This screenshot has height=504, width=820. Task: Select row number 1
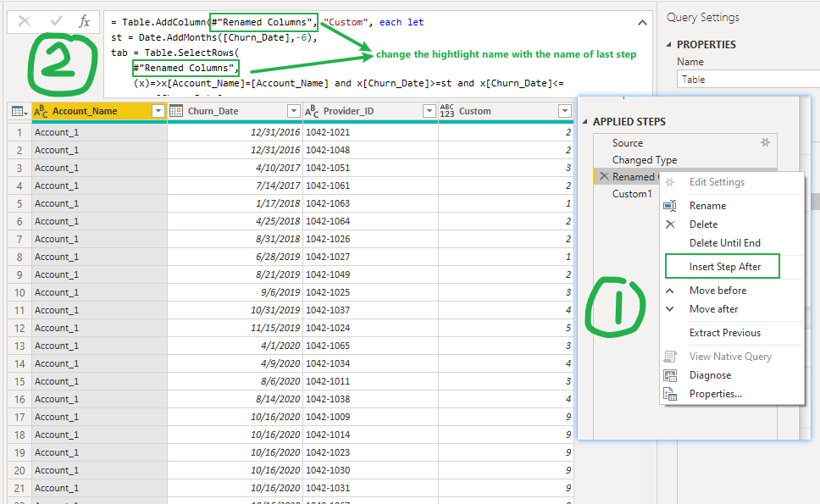coord(19,132)
